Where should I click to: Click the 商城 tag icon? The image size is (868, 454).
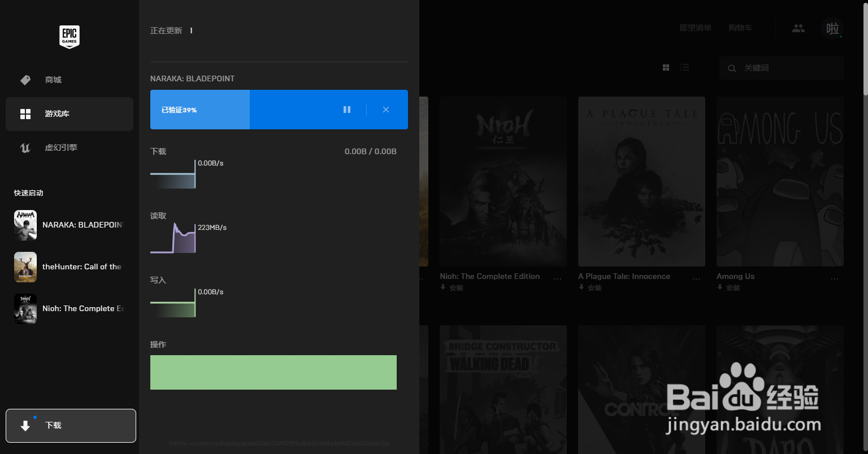point(25,80)
